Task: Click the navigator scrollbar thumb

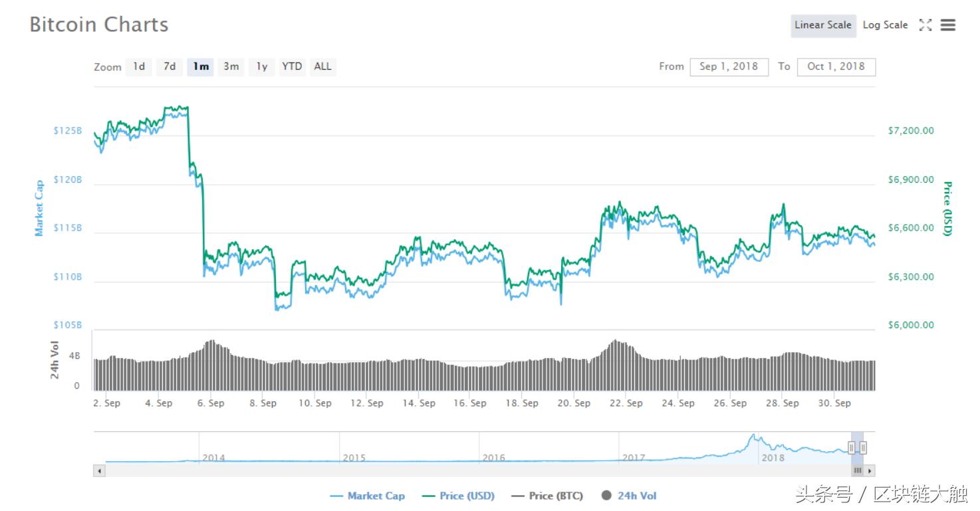Action: [858, 470]
